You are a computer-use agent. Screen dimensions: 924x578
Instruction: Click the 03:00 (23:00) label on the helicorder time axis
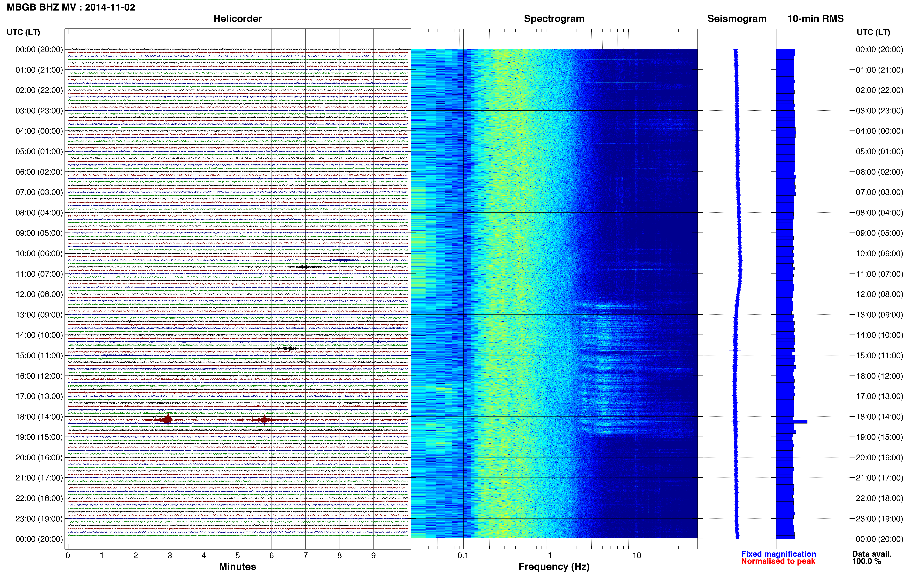point(39,111)
